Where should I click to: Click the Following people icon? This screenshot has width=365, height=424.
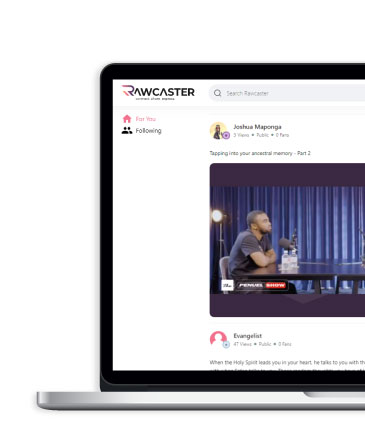127,130
